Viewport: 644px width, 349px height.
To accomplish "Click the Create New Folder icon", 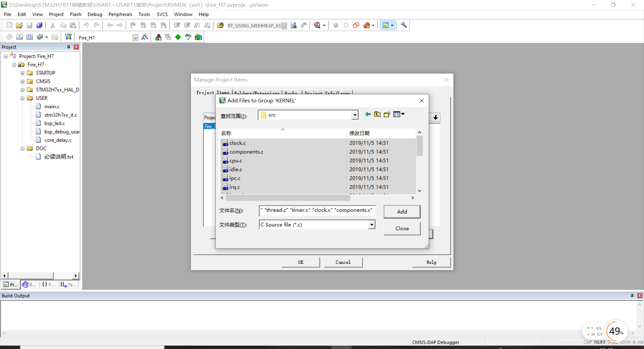I will coord(387,114).
